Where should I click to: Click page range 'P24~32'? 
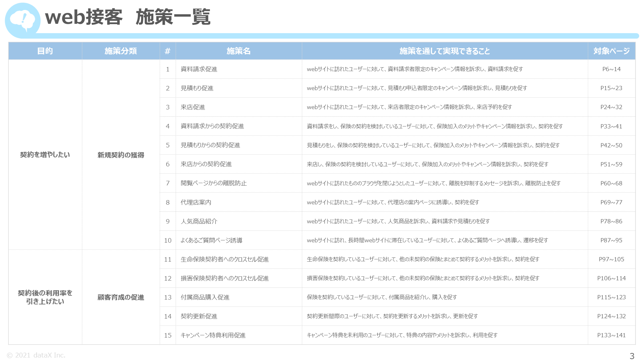click(x=611, y=107)
